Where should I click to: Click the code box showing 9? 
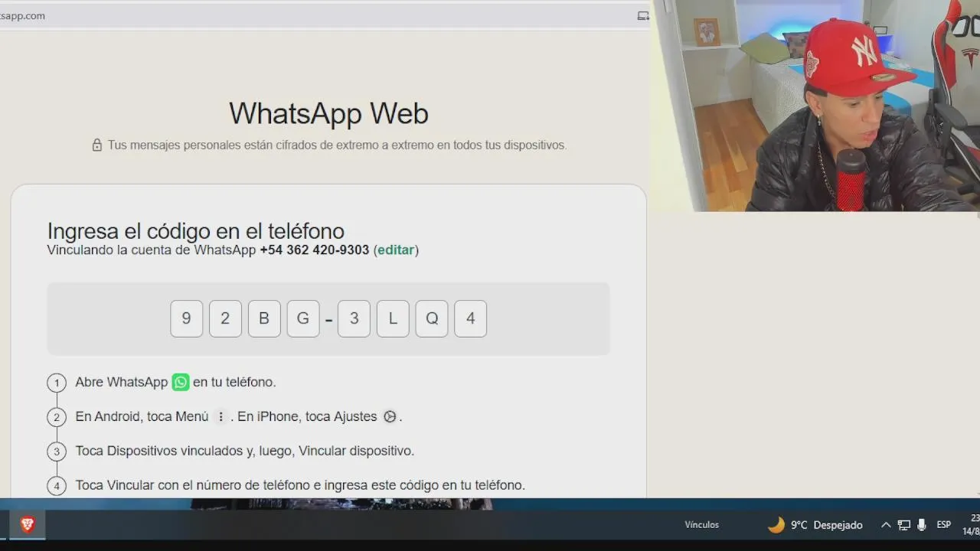pyautogui.click(x=186, y=318)
